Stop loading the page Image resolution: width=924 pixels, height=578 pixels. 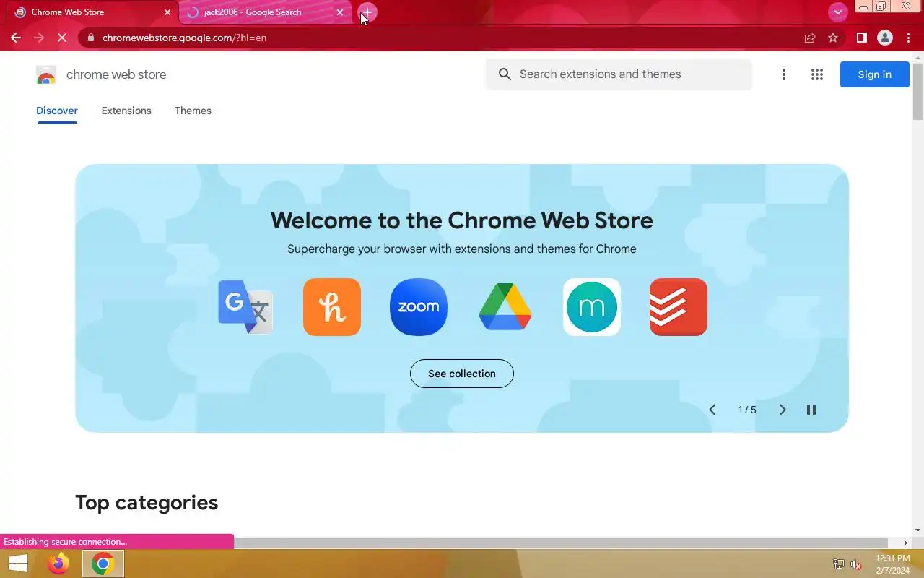click(x=62, y=38)
